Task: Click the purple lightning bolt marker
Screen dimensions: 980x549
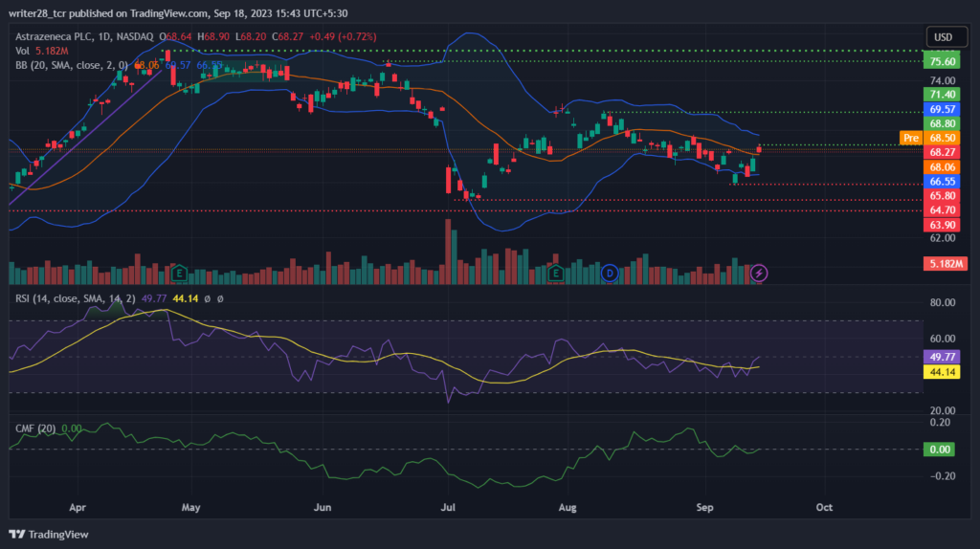Action: [x=759, y=273]
